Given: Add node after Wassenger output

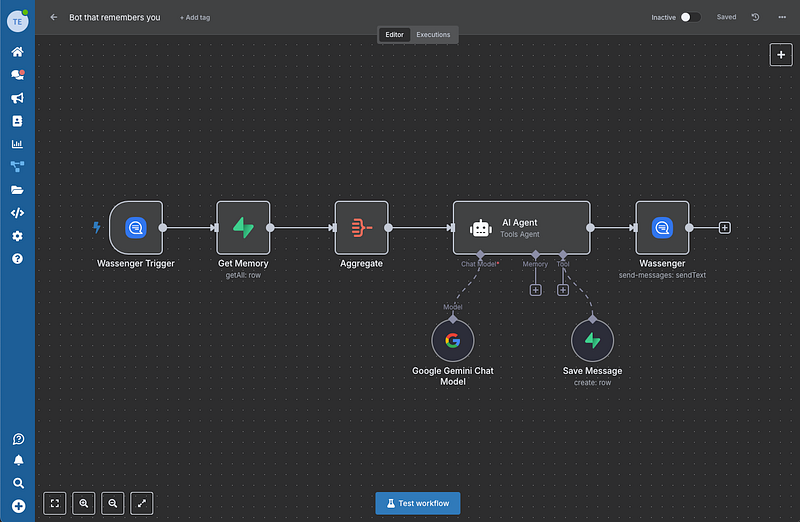Looking at the screenshot, I should pyautogui.click(x=725, y=228).
